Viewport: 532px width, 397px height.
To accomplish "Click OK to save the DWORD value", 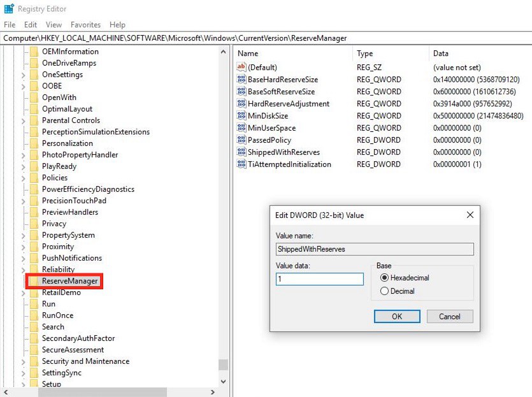I will pyautogui.click(x=396, y=316).
